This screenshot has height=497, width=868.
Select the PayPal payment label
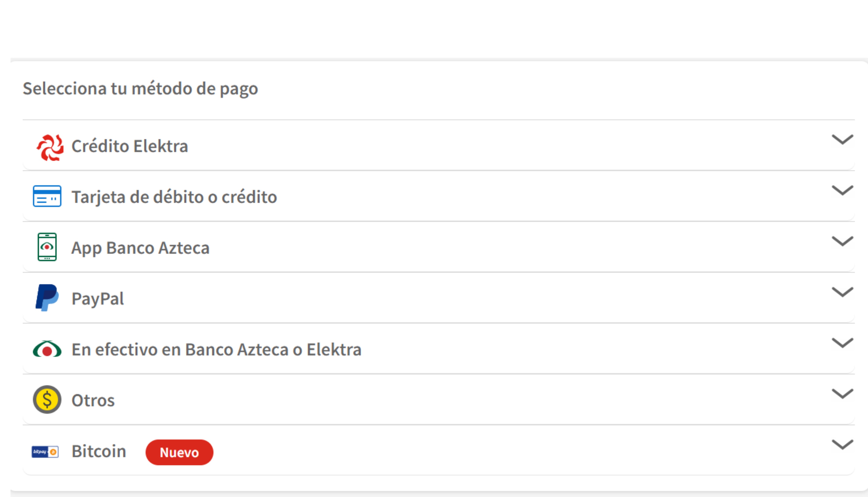(98, 298)
